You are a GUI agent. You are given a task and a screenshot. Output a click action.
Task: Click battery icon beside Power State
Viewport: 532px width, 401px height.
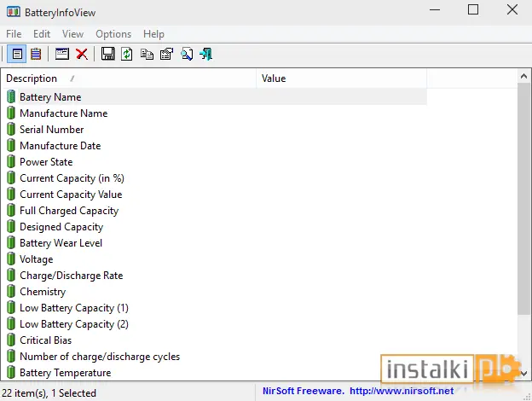tap(11, 161)
